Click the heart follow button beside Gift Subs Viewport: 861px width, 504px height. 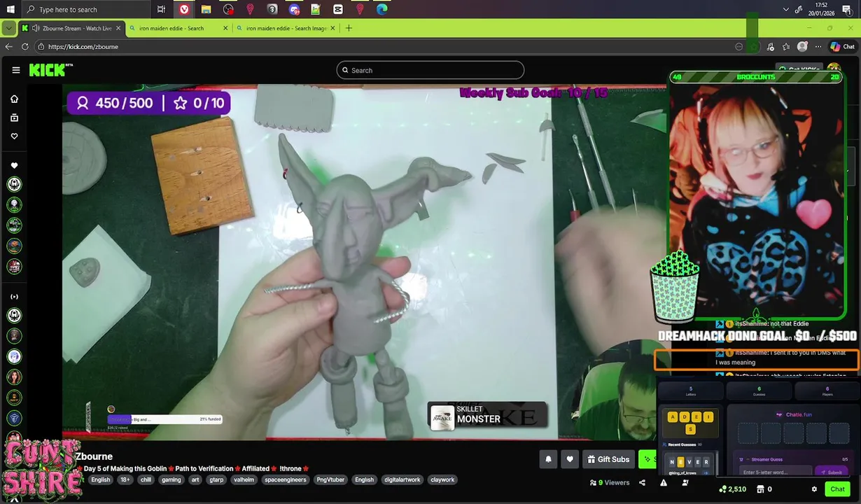[x=570, y=459]
